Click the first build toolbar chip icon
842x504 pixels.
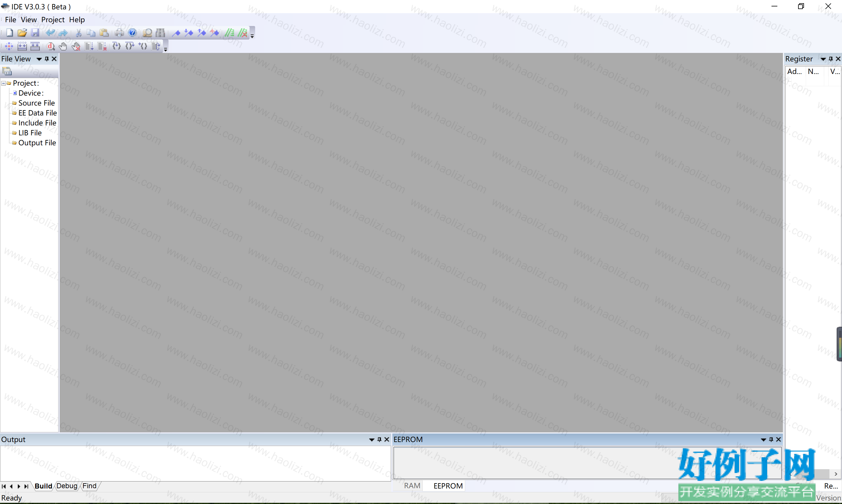click(9, 46)
